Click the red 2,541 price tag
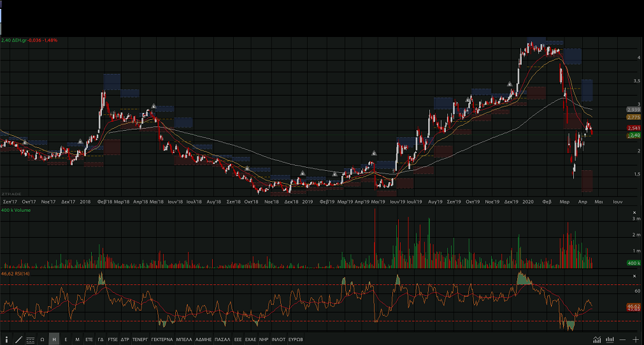Image resolution: width=644 pixels, height=345 pixels. coord(633,128)
